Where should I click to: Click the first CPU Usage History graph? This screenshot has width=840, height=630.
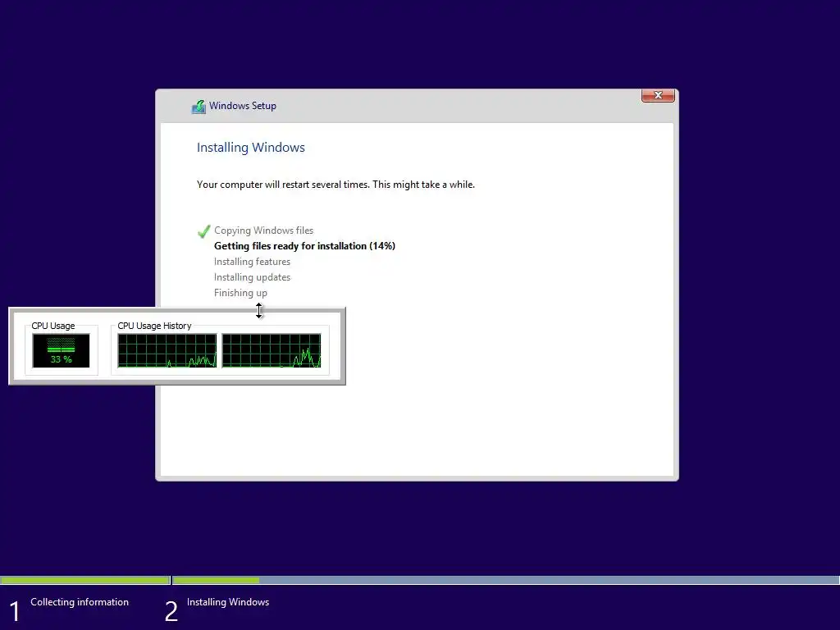pos(167,351)
